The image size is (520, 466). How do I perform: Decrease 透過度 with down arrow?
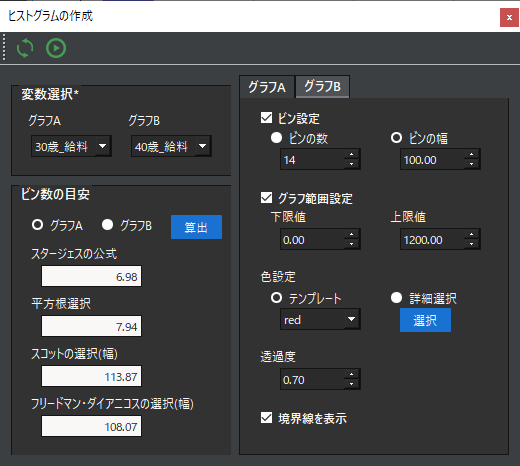pos(351,384)
